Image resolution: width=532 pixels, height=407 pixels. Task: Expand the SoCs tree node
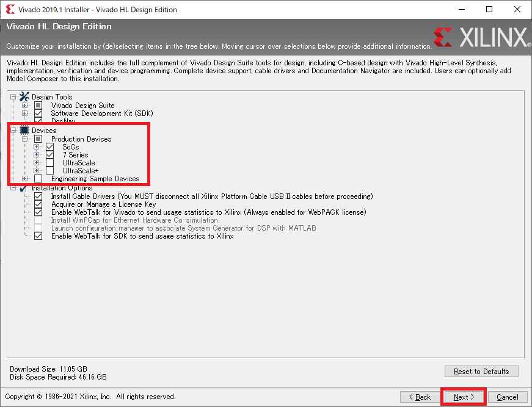tap(37, 147)
